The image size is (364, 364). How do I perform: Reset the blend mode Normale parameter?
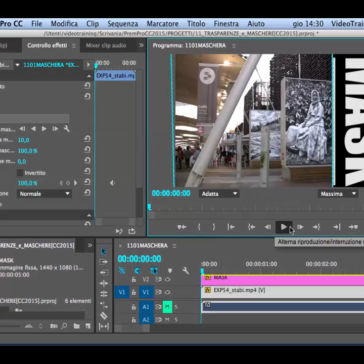[x=87, y=193]
